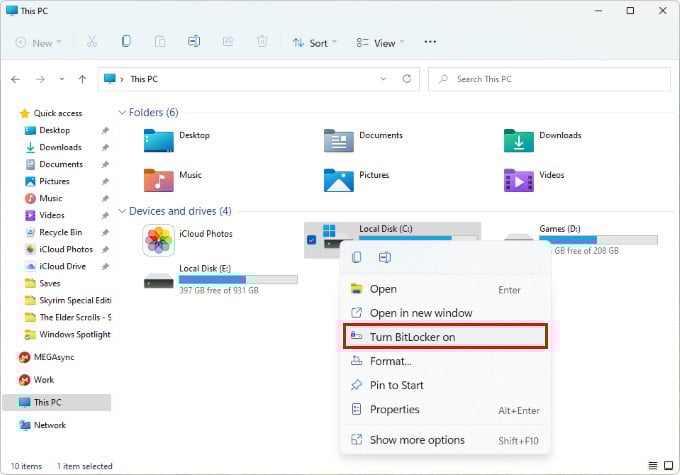This screenshot has height=475, width=680.
Task: Open the Videos folder icon
Action: tap(519, 180)
